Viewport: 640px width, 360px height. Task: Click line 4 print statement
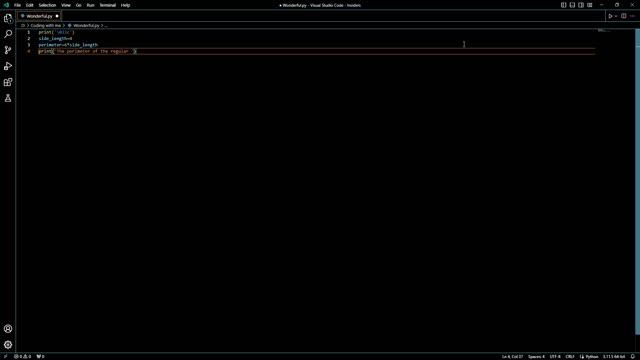click(87, 51)
